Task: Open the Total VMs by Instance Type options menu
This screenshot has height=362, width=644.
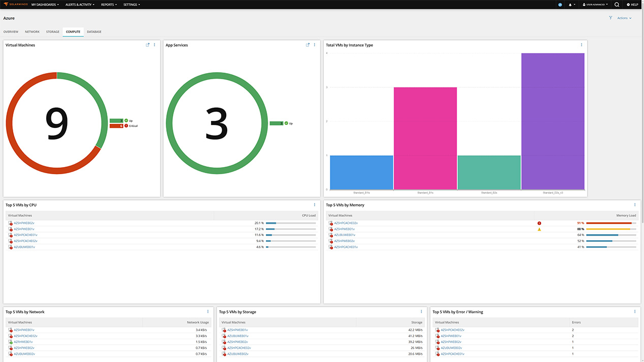Action: click(x=581, y=45)
